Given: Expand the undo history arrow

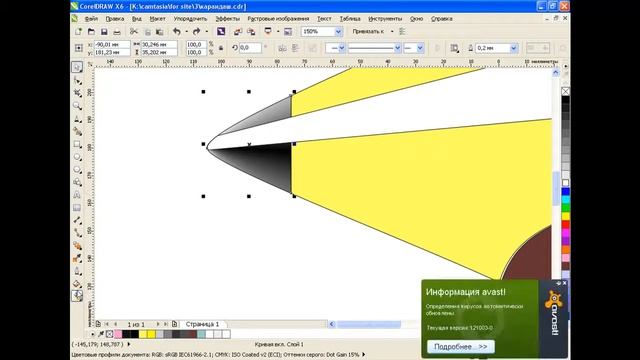Looking at the screenshot, I should pos(186,31).
